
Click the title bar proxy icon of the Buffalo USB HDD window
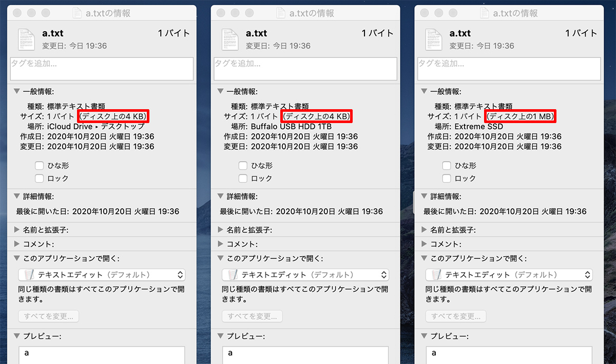(x=281, y=13)
